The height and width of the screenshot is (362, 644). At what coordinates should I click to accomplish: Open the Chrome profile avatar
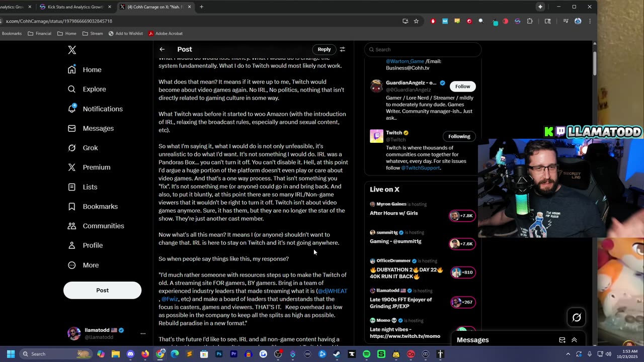coord(578,21)
